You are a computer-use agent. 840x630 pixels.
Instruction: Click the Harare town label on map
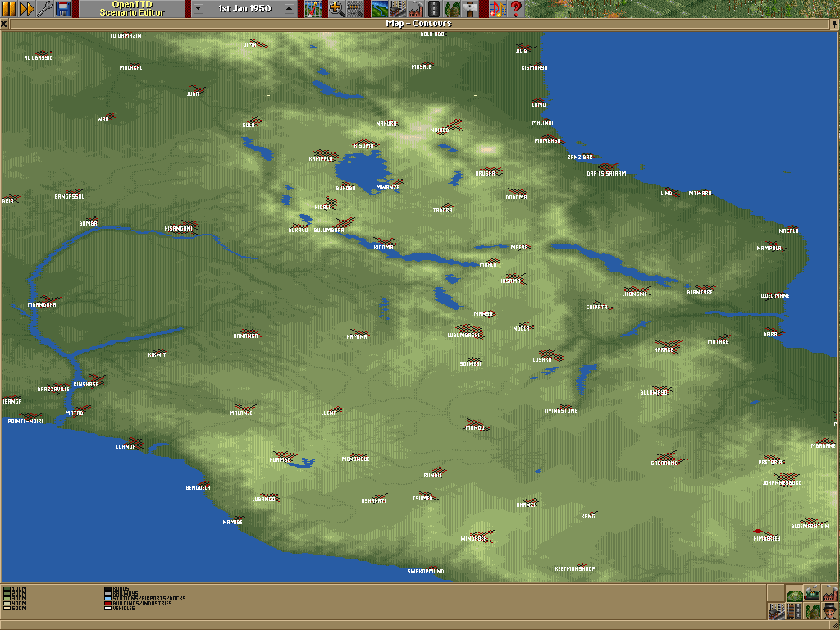coord(663,350)
